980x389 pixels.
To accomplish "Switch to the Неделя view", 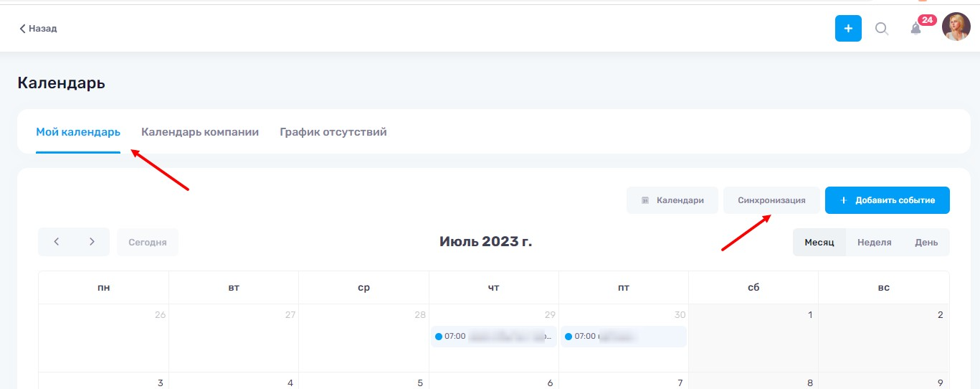I will pyautogui.click(x=875, y=243).
